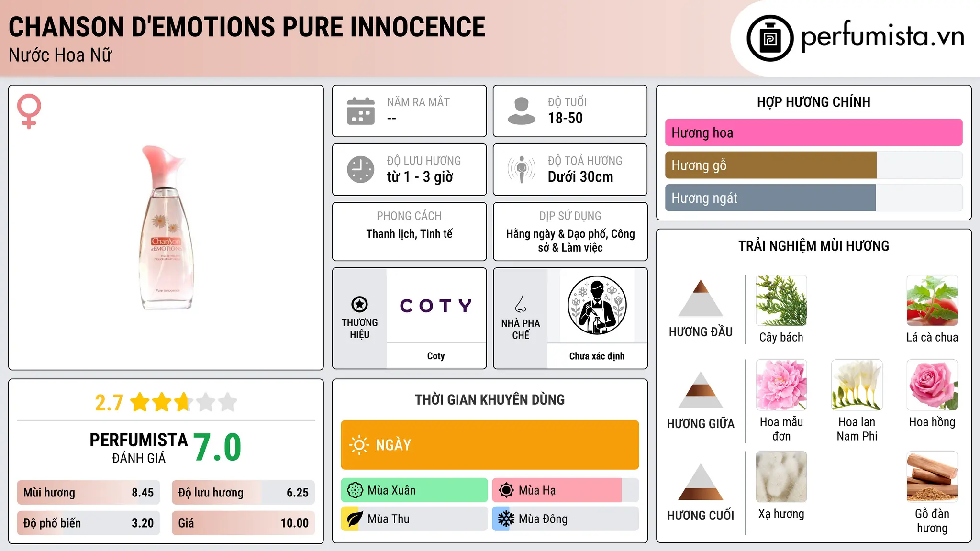The height and width of the screenshot is (551, 980).
Task: Click the projection value Dưới 30cm
Action: click(x=580, y=177)
